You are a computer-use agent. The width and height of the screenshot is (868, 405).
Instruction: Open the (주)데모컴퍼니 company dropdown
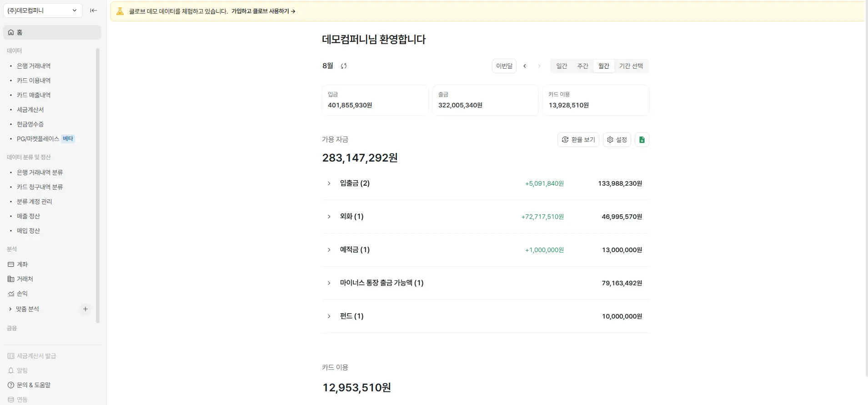(42, 10)
